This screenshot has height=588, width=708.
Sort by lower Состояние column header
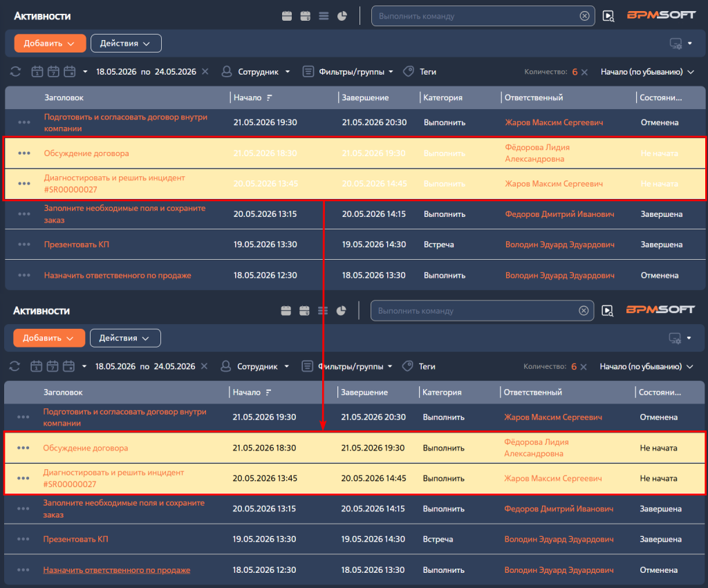(x=660, y=392)
